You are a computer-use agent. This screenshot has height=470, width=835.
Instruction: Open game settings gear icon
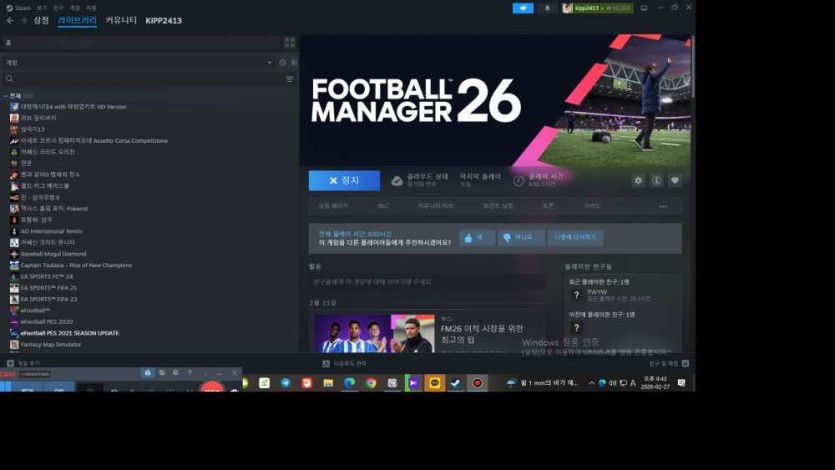point(638,181)
